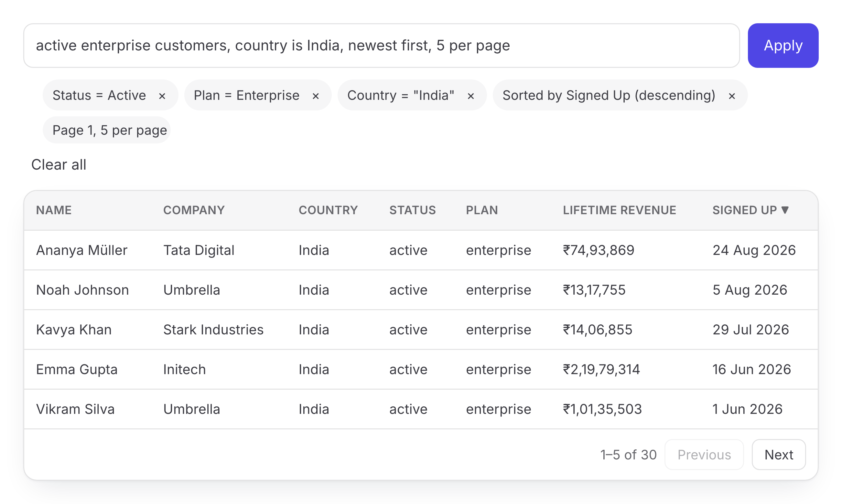Click the 1–5 of 30 pagination text
842x504 pixels.
click(629, 455)
